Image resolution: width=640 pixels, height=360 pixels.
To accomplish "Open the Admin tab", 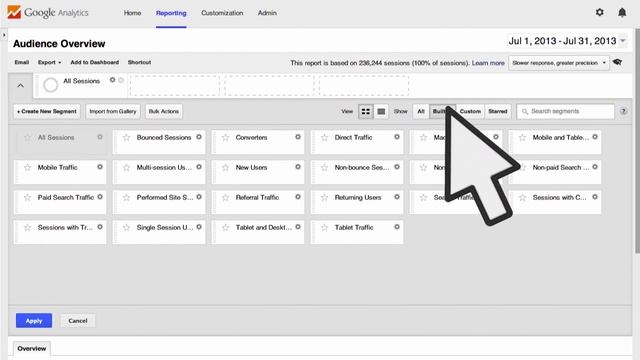I will tap(267, 13).
